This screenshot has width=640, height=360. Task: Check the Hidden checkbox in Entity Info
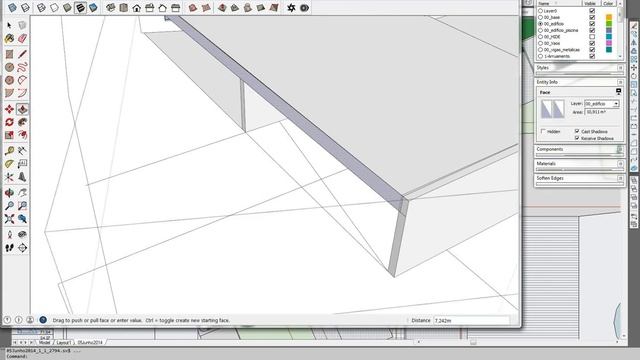pos(543,131)
